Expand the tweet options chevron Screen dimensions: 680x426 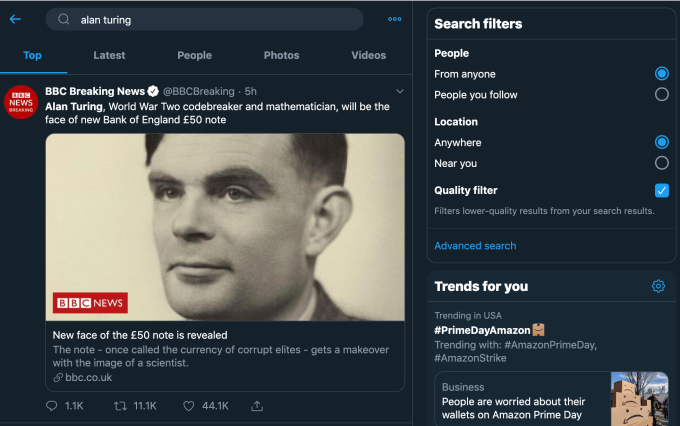pos(400,91)
